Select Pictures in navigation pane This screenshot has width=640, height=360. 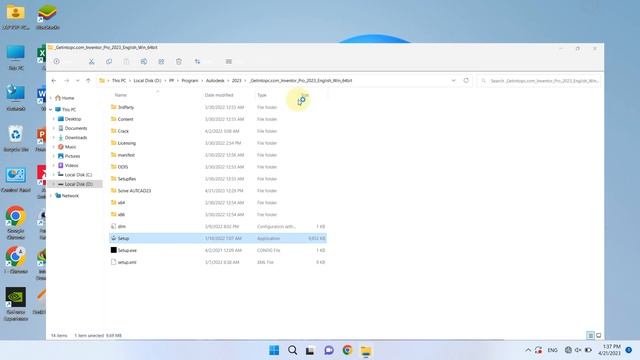point(69,156)
